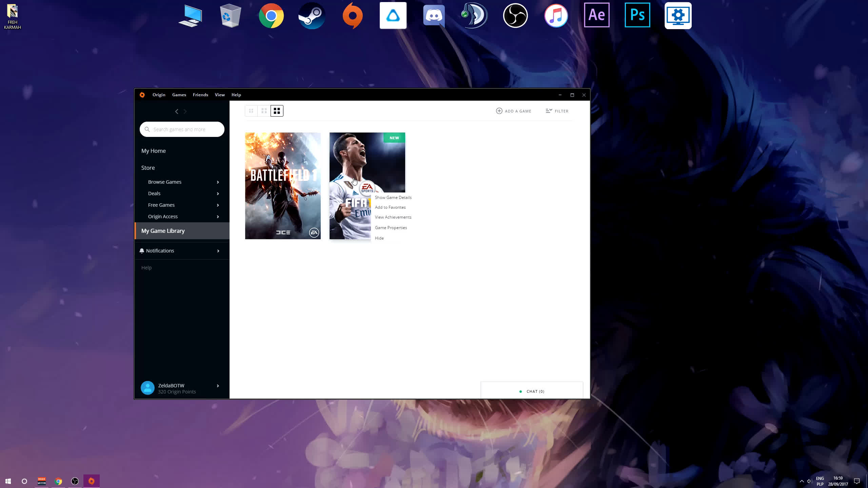868x488 pixels.
Task: Select Show Game Details in context menu
Action: point(393,198)
